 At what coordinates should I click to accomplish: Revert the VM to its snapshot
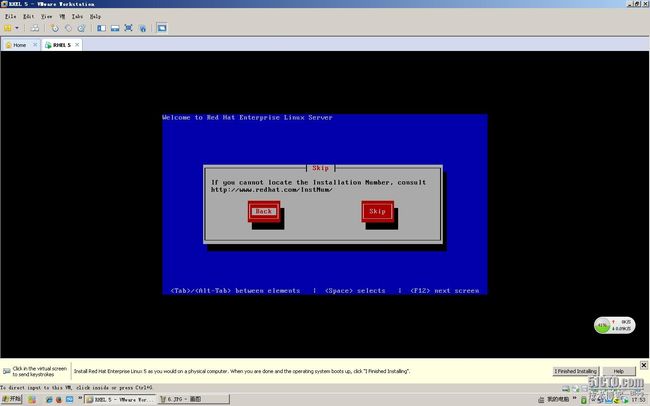coord(68,28)
